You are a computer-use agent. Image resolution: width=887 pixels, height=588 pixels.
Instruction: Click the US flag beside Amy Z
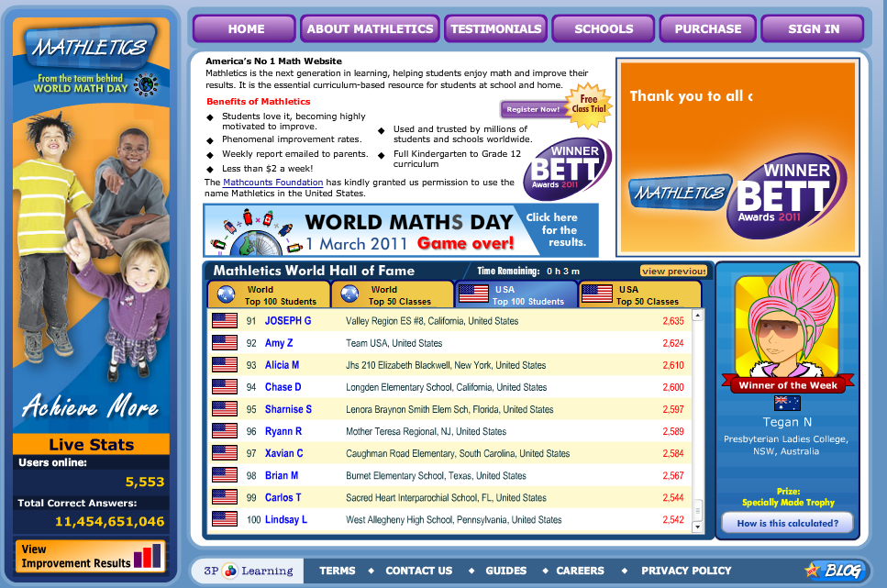225,343
